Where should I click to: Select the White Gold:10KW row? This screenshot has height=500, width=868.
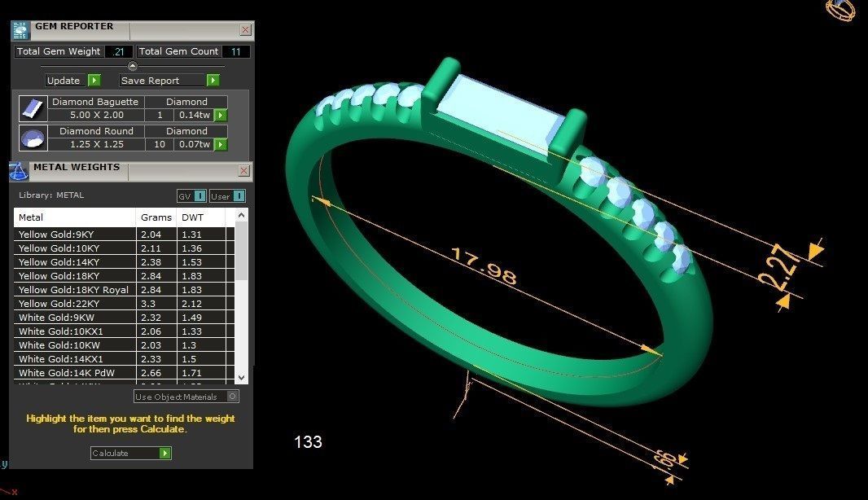(x=124, y=345)
